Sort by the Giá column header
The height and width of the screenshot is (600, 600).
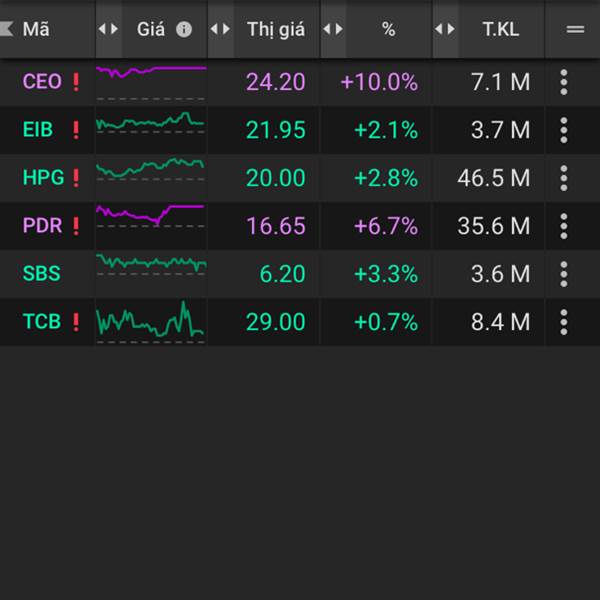pyautogui.click(x=151, y=29)
